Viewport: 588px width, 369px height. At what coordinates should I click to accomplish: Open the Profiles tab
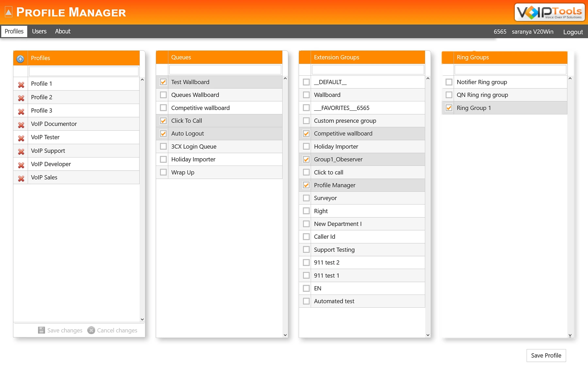[x=14, y=31]
